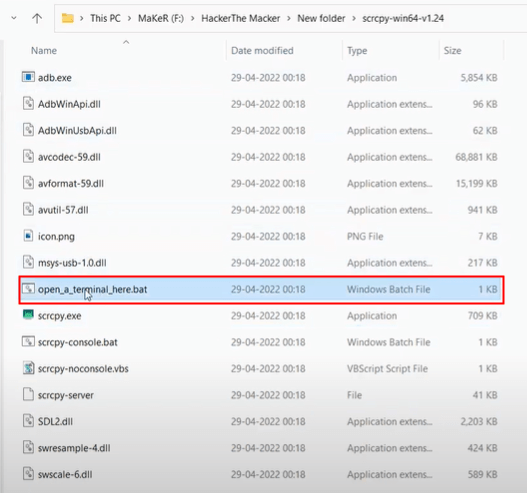
Task: Click the file name scrcpy-server
Action: 66,395
